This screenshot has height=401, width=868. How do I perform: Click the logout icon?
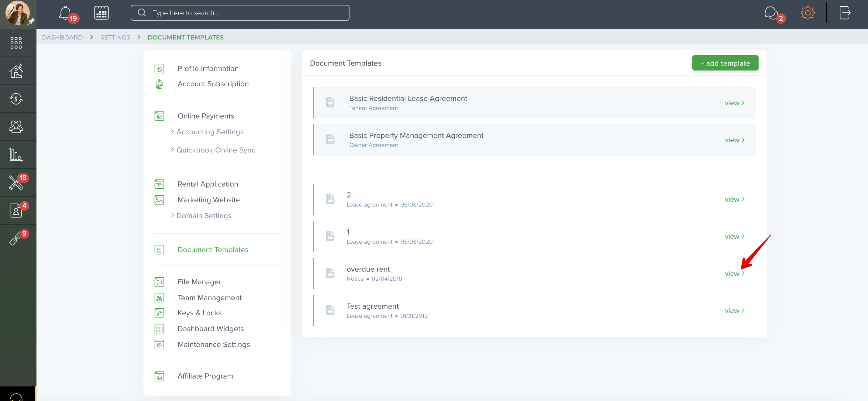point(845,13)
